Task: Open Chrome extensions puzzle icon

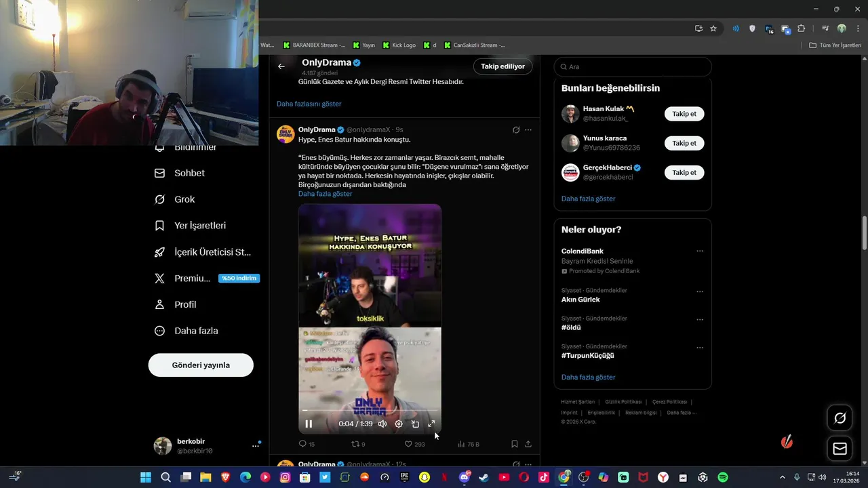Action: coord(802,28)
